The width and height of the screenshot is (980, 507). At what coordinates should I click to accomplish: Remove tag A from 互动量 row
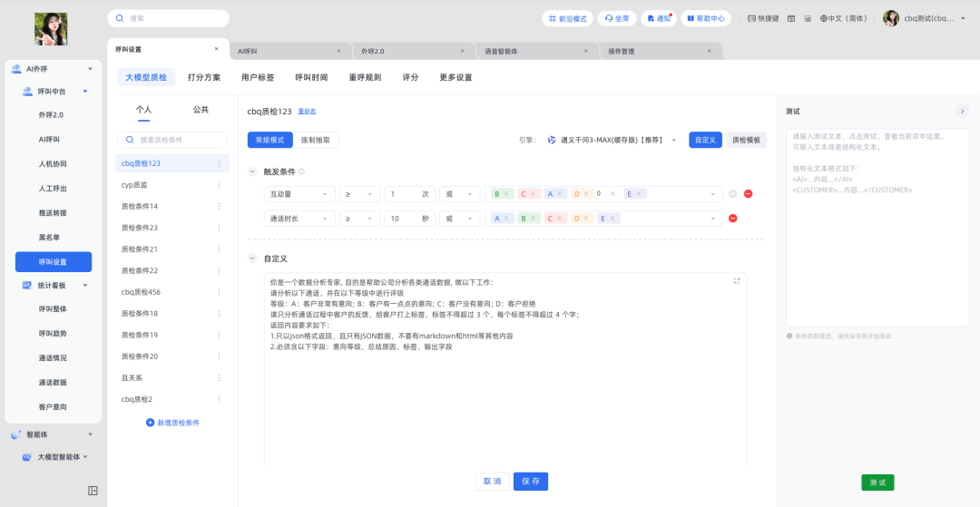coord(560,194)
